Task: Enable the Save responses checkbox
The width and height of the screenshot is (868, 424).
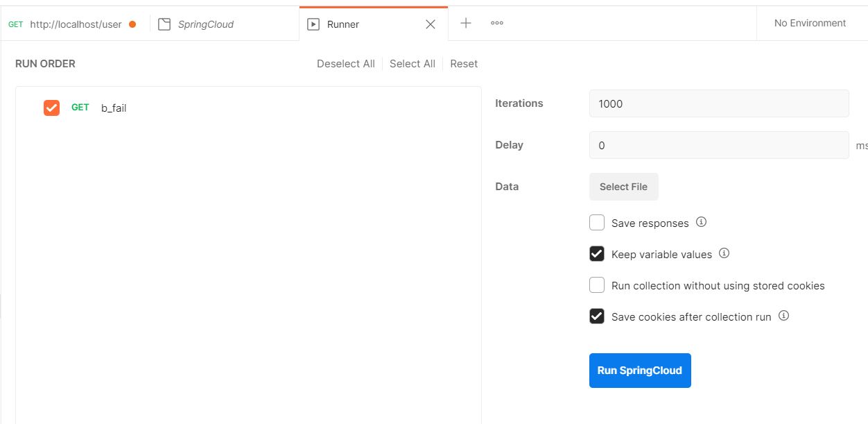Action: (x=597, y=223)
